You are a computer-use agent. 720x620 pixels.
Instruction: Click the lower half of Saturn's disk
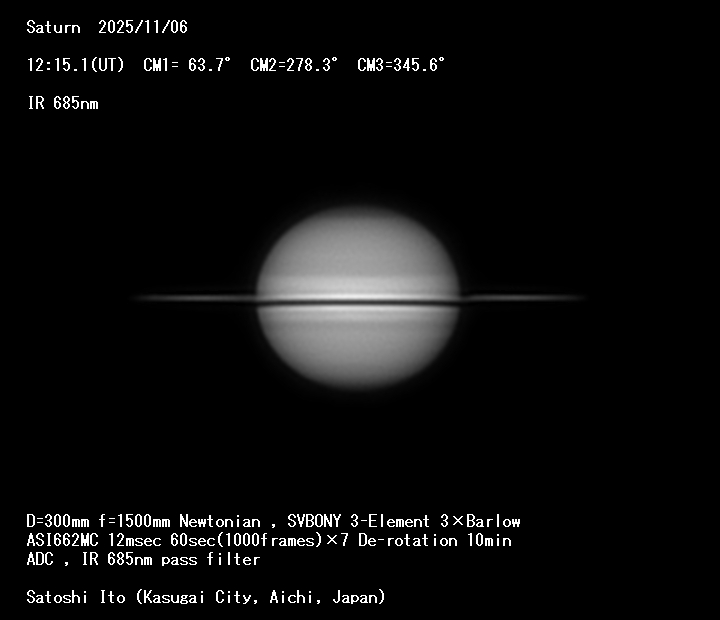(358, 345)
